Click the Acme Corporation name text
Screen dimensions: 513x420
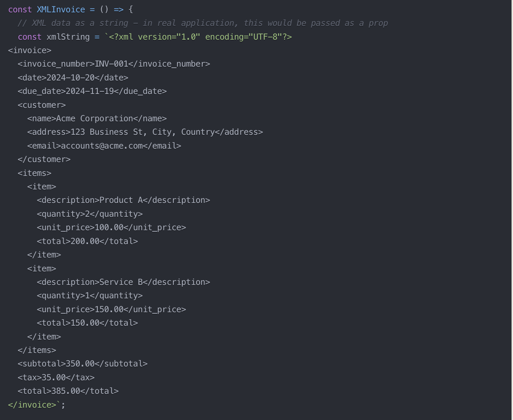(95, 119)
